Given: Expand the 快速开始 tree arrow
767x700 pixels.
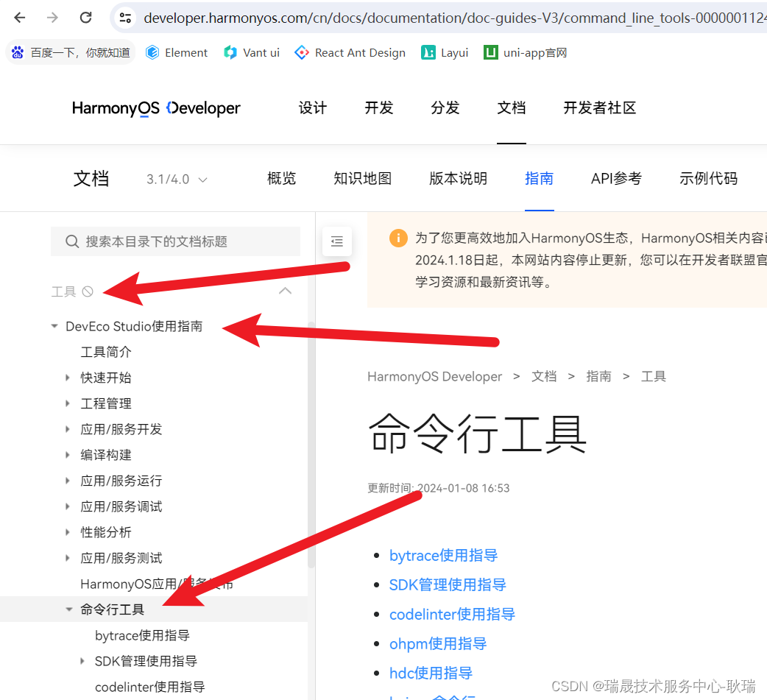Looking at the screenshot, I should 68,378.
